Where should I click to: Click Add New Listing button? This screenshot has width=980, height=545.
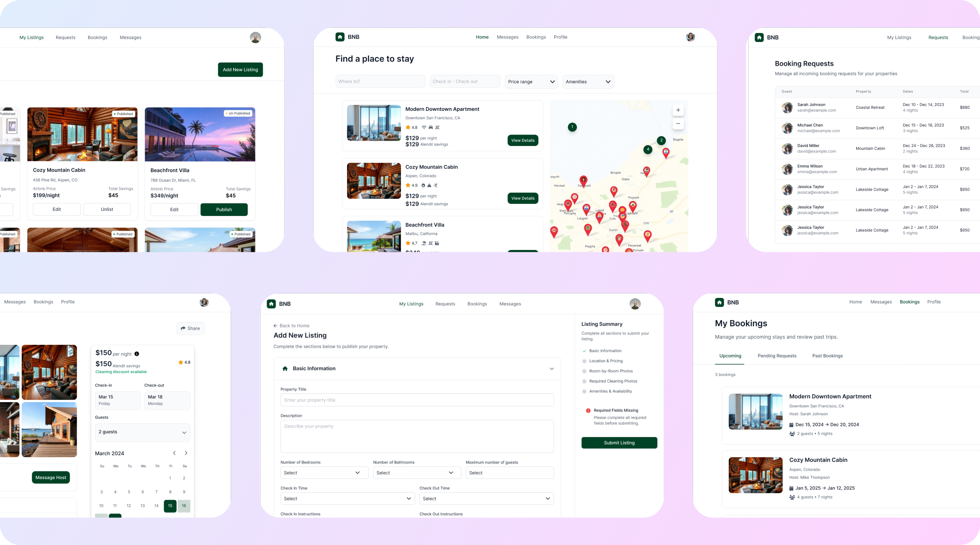pos(240,70)
